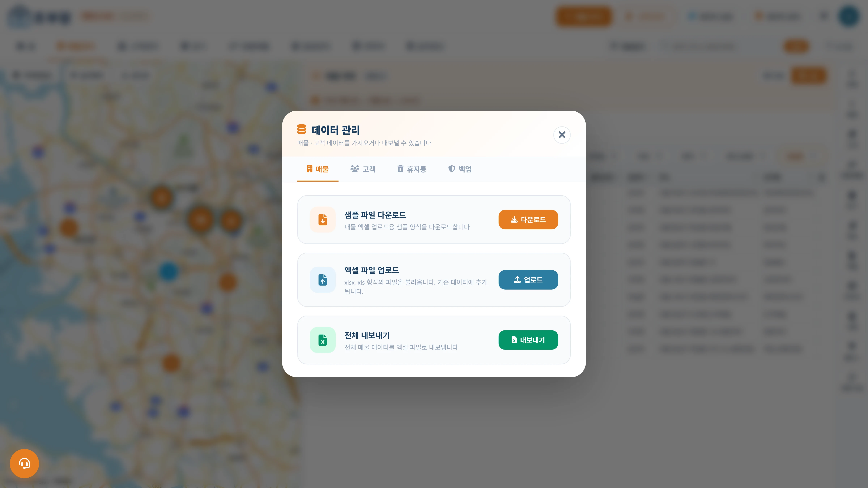Open the 휴지통 tab
The width and height of the screenshot is (868, 488).
coord(411,169)
